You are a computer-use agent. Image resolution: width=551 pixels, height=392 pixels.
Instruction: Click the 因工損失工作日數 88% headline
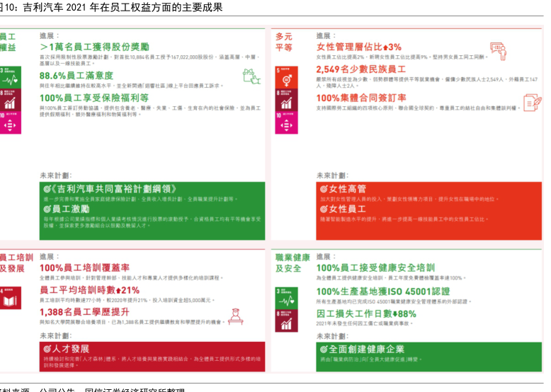click(x=365, y=313)
